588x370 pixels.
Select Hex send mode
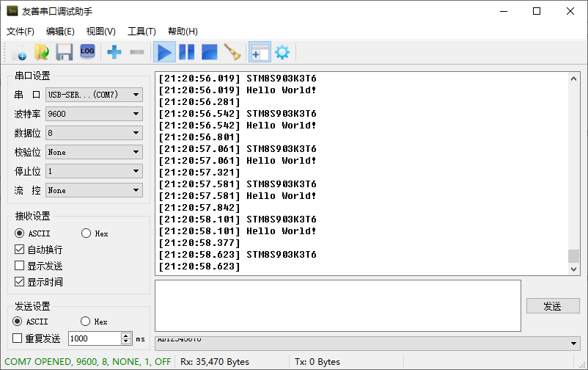pos(94,322)
